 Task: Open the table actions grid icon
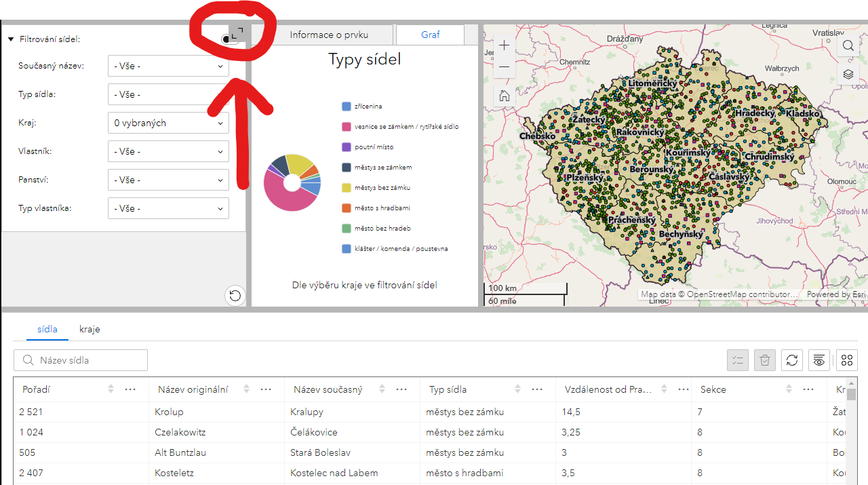(x=846, y=360)
